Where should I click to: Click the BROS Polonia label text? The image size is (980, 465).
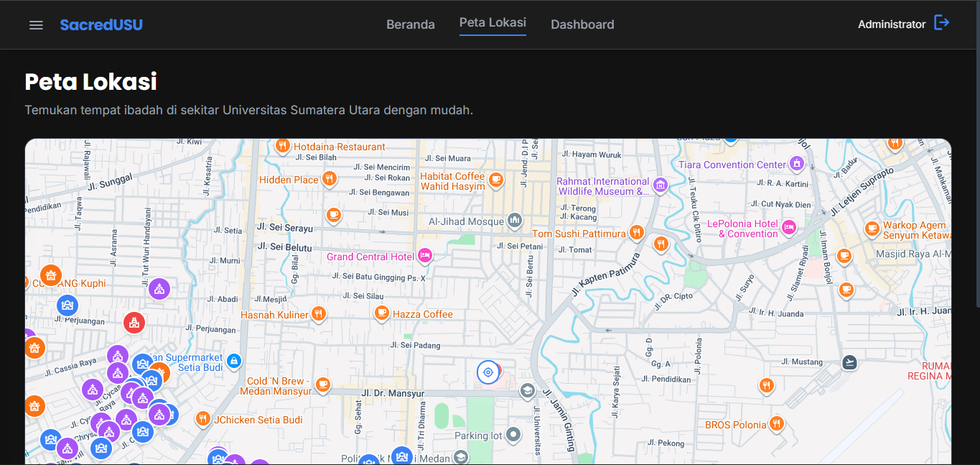tap(736, 425)
